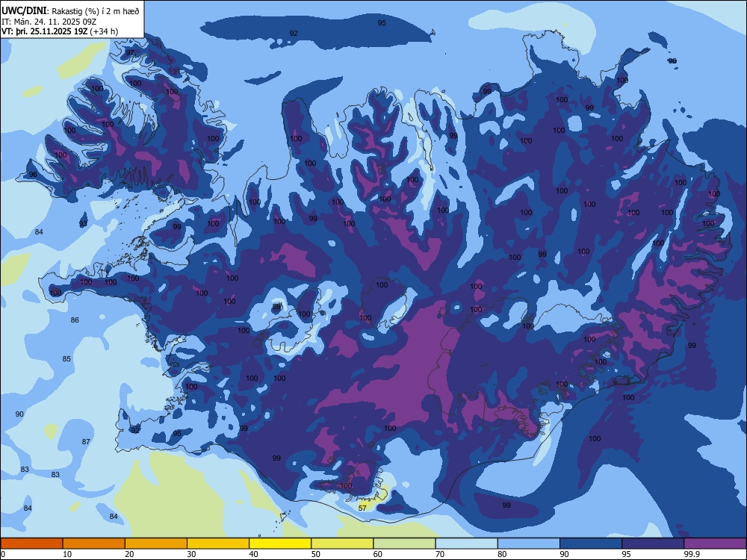Choose the 95–99.9 dark indigo legend swatch
747x560 pixels.
(x=653, y=544)
